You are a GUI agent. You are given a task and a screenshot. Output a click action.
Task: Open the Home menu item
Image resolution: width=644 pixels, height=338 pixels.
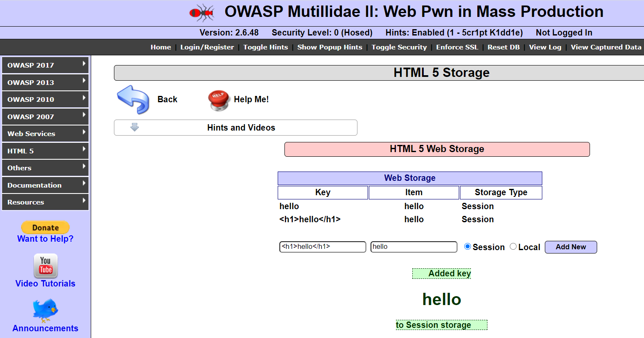(x=161, y=47)
